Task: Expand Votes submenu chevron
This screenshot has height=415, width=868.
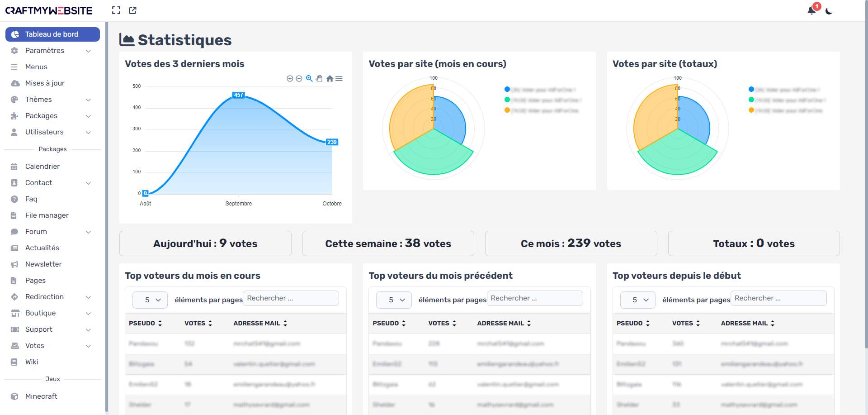Action: coord(89,346)
